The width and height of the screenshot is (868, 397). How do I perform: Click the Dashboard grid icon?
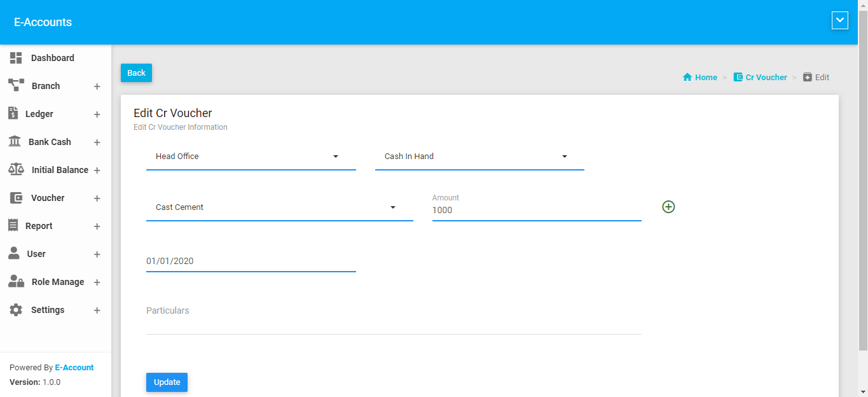click(x=16, y=58)
